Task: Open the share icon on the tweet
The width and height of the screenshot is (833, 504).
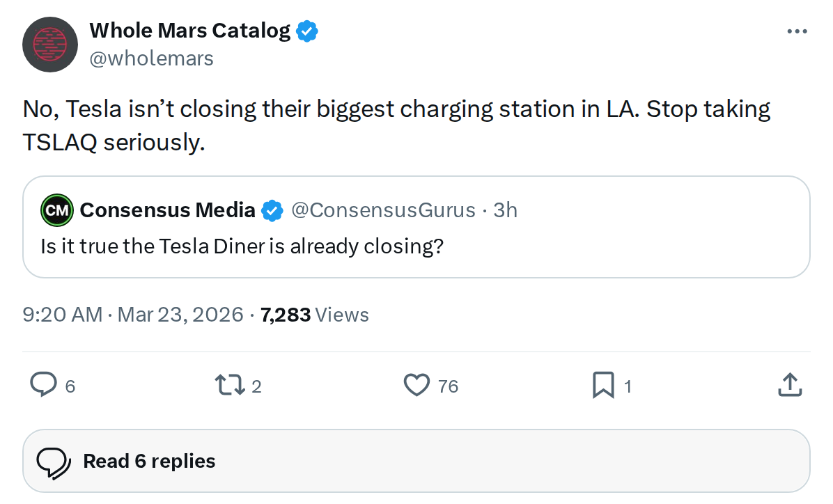Action: [789, 385]
